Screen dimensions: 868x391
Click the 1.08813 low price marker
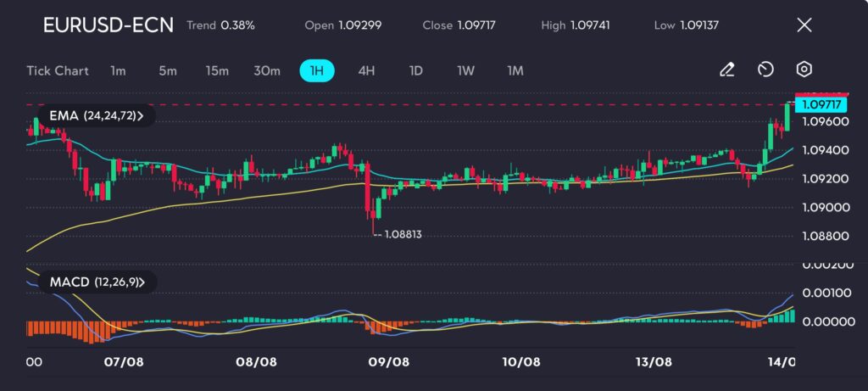402,234
